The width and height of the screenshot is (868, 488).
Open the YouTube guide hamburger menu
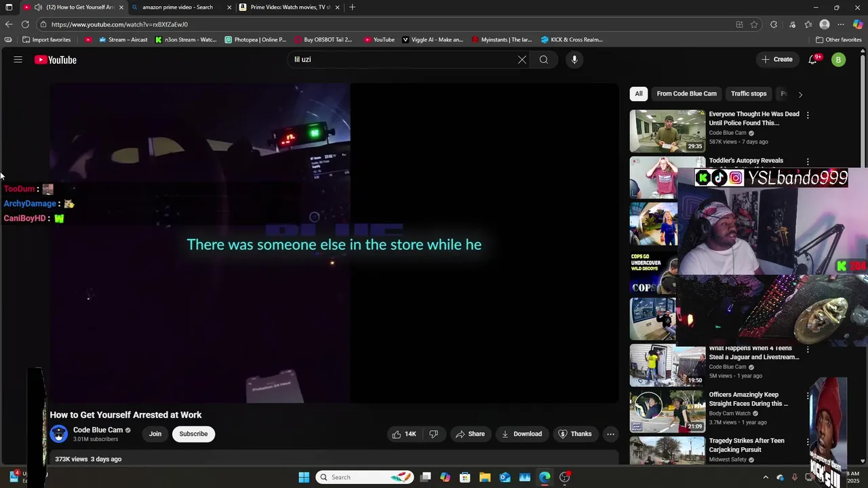[18, 60]
